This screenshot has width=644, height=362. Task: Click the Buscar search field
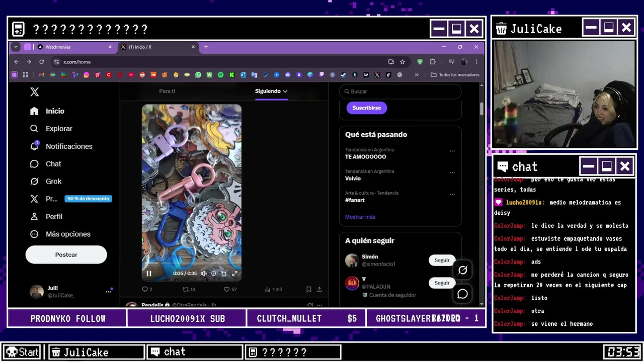point(400,92)
